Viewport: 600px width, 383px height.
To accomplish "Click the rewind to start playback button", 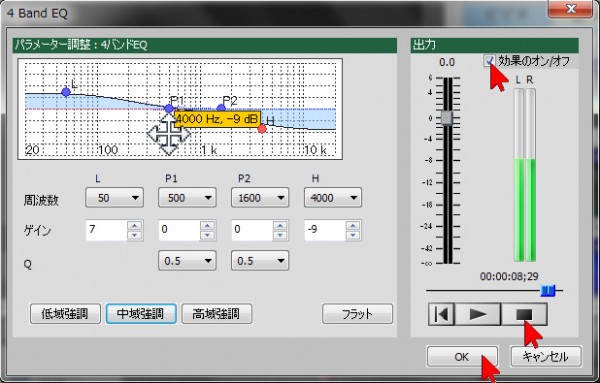I will click(x=441, y=315).
